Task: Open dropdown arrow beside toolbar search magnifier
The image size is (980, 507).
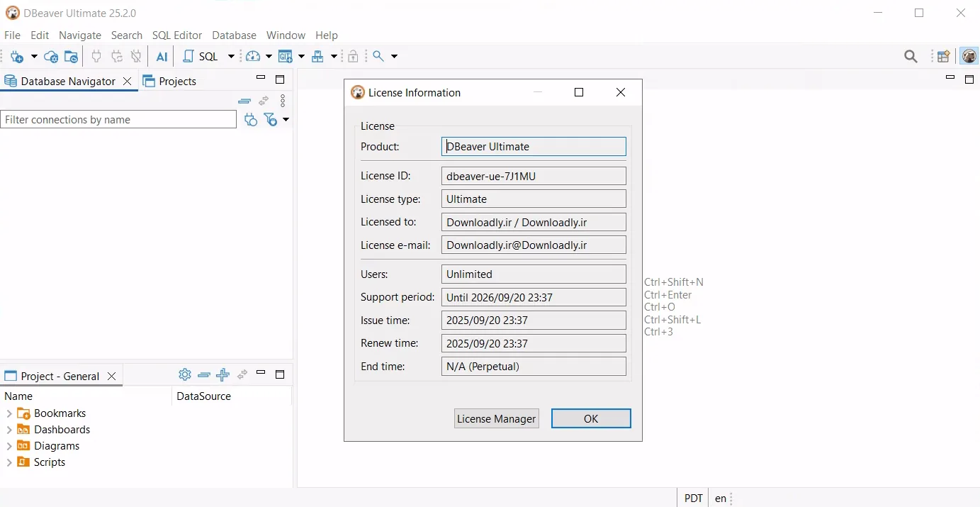Action: (x=395, y=57)
